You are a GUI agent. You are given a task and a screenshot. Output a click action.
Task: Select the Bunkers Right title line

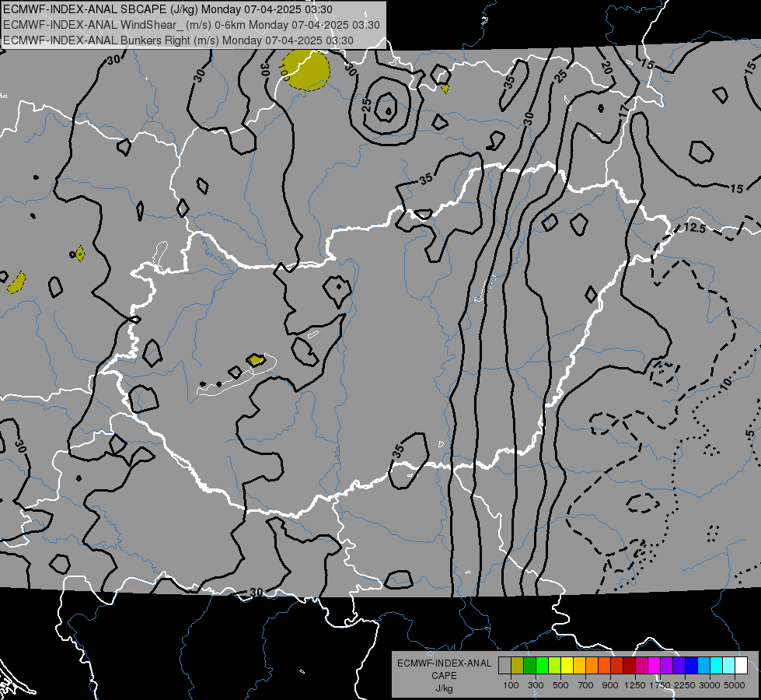[178, 40]
